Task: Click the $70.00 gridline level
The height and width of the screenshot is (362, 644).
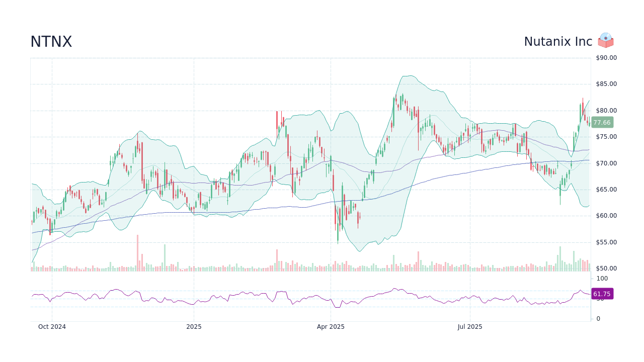Action: point(605,163)
